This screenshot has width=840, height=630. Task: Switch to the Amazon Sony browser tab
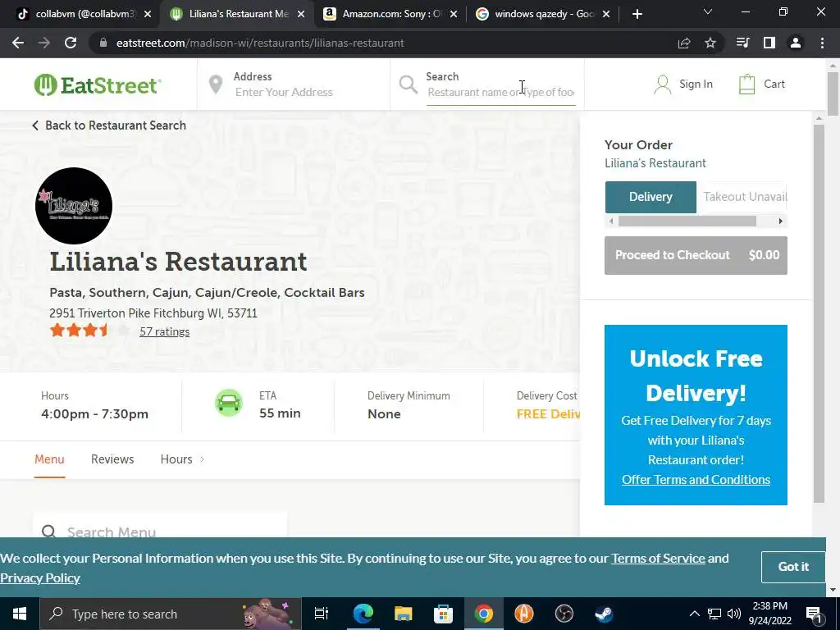click(391, 14)
